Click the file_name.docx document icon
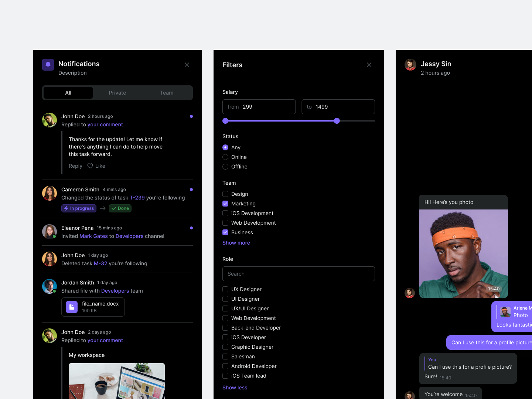Viewport: 532px width, 399px height. pos(71,307)
